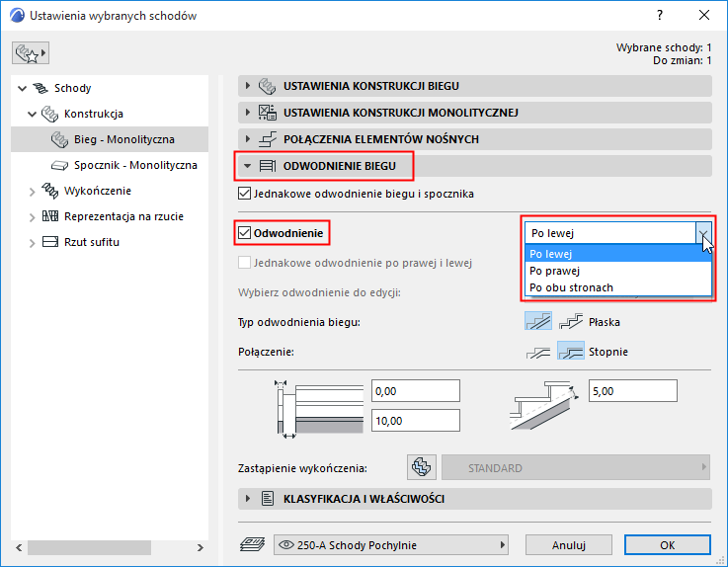Expand Reprezentacja na rzucie tree node
Screen dimensions: 728x567
[x=32, y=217]
